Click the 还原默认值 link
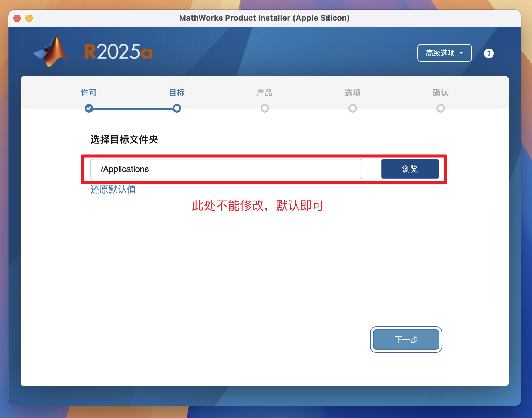Screen dimensions: 532x418 [x=113, y=190]
